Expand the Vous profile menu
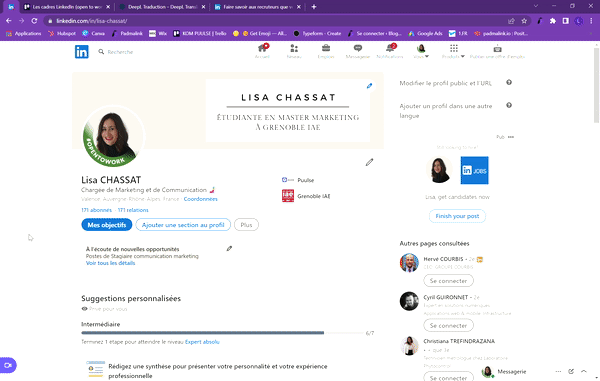The image size is (600, 381). click(x=421, y=51)
